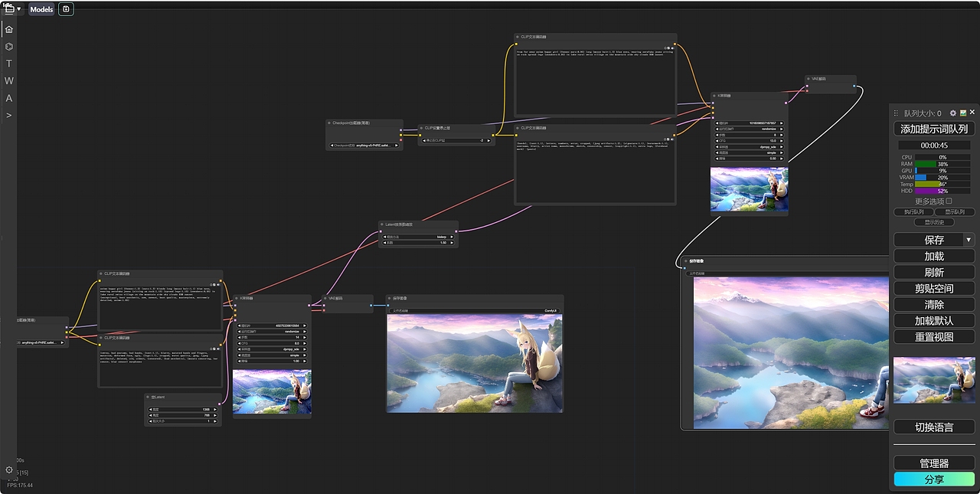Viewport: 980px width, 494px height.
Task: Click the 切换语言 button
Action: 934,427
